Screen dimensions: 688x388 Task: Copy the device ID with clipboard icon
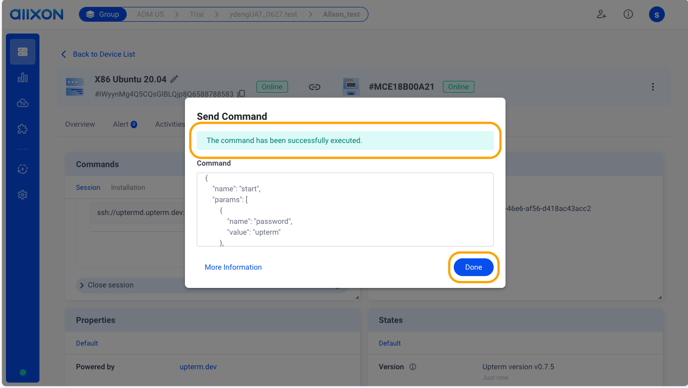coord(241,93)
